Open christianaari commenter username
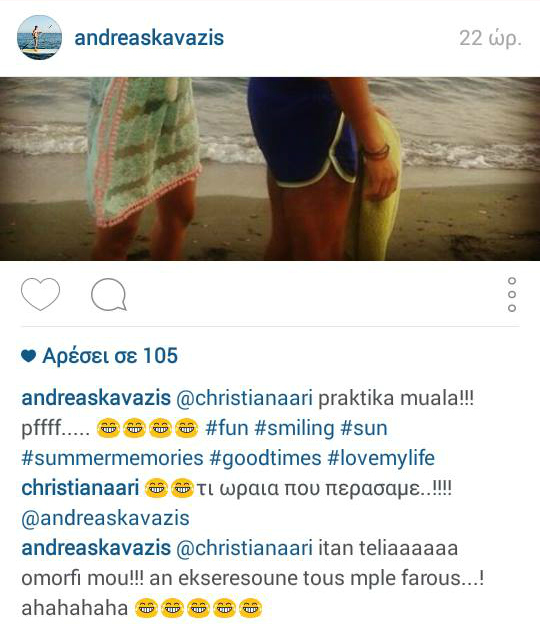This screenshot has width=540, height=624. tap(80, 488)
